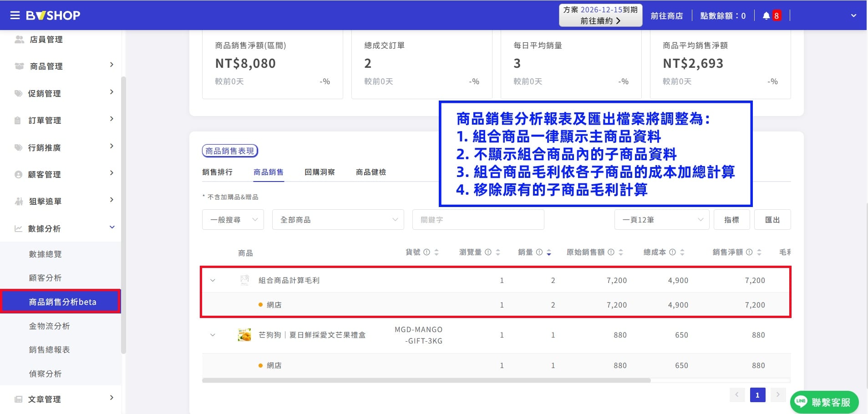Screen dimensions: 868x414
Task: Open LINE 聯繫客服 chat button
Action: pos(824,402)
